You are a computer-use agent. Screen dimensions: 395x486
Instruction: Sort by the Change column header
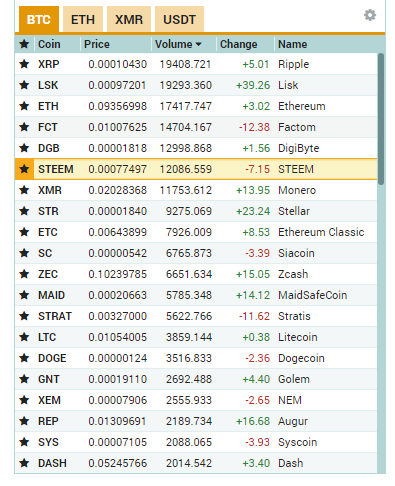(238, 44)
